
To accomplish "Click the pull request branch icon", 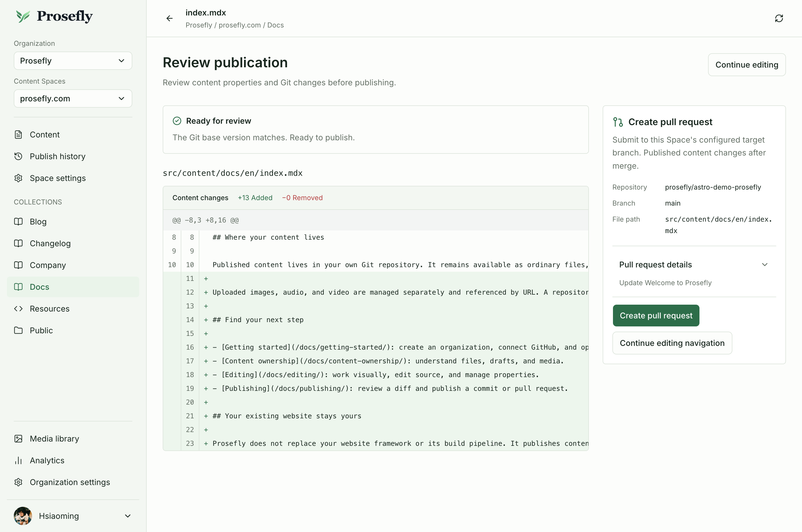I will coord(618,122).
